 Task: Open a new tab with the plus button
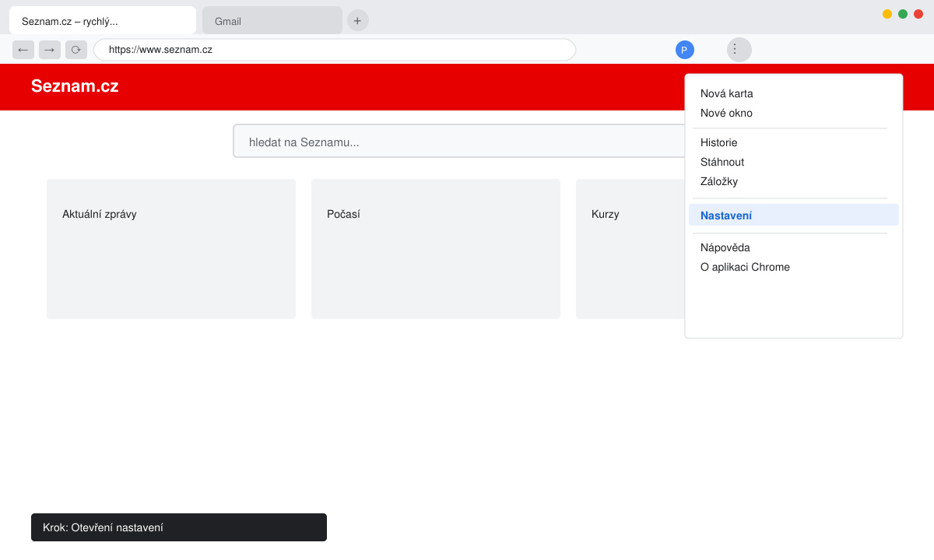point(357,20)
